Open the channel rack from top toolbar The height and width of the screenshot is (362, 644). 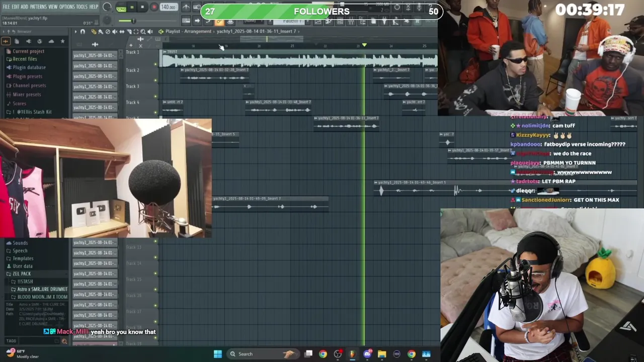(340, 21)
